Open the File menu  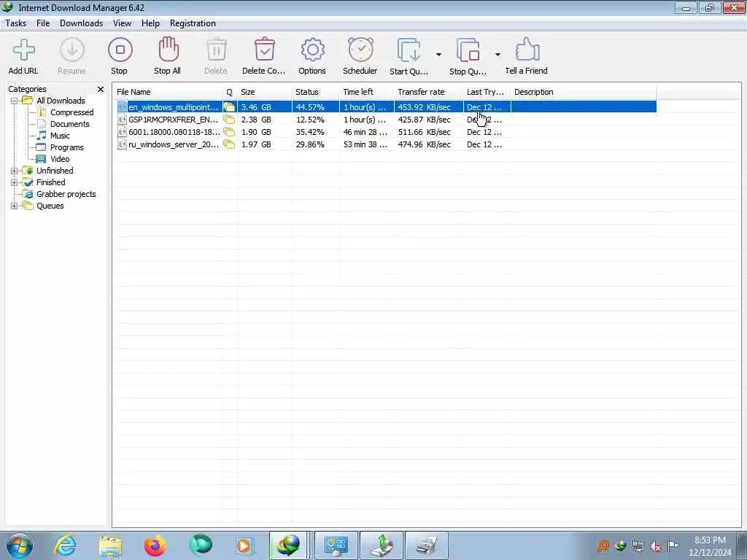43,23
